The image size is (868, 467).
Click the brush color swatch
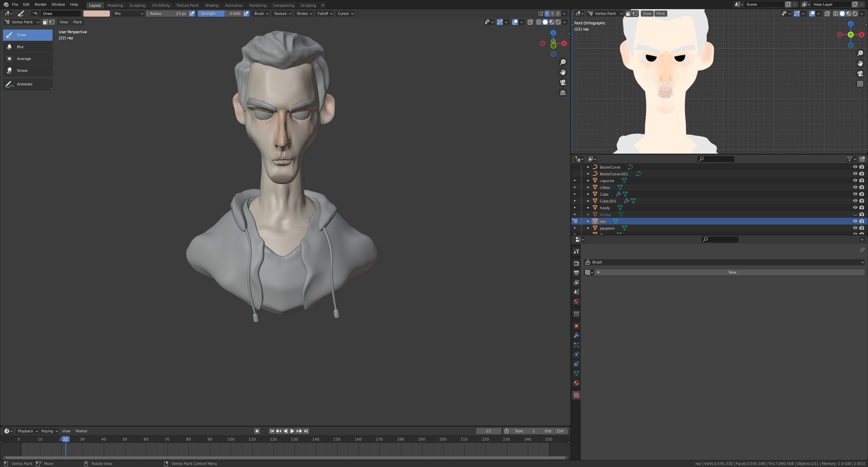click(97, 14)
